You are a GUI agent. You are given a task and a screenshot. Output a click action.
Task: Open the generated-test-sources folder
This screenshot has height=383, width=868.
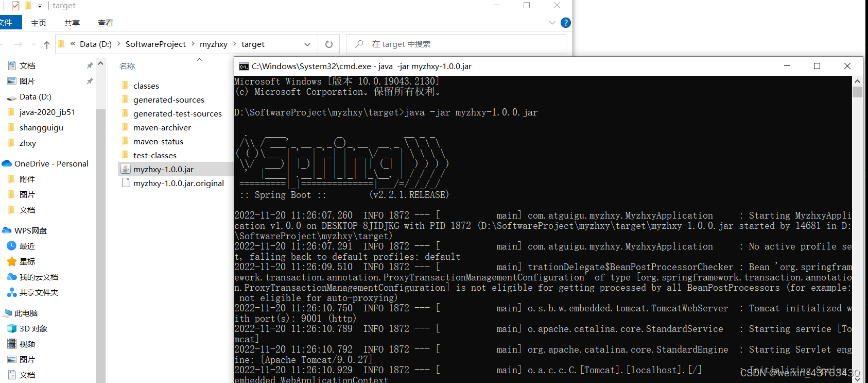177,113
